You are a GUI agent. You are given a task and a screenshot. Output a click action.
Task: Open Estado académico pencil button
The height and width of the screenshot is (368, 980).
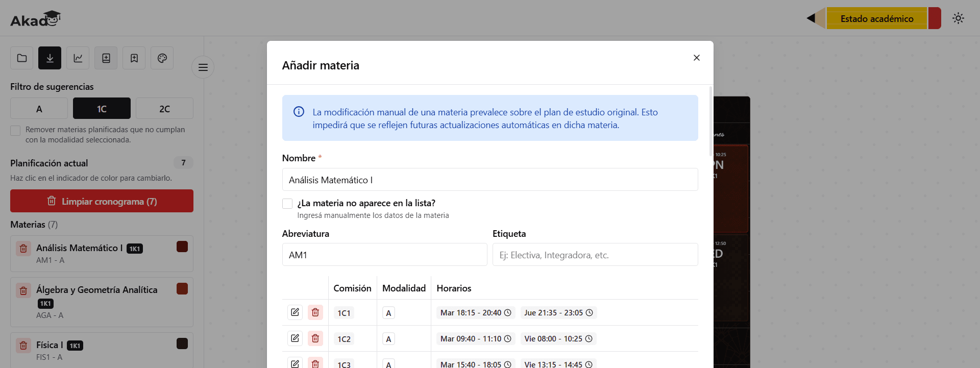(x=874, y=18)
